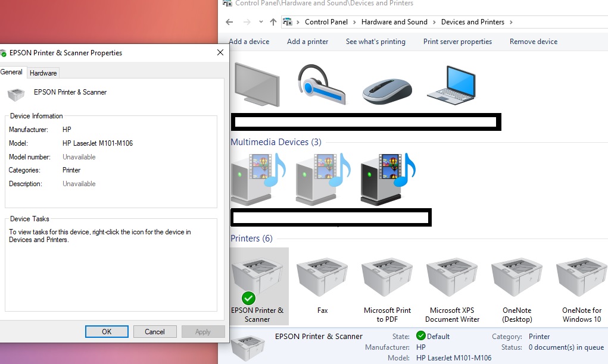Expand the chevron after Devices and Printers
Screen dimensions: 608x364
click(511, 22)
